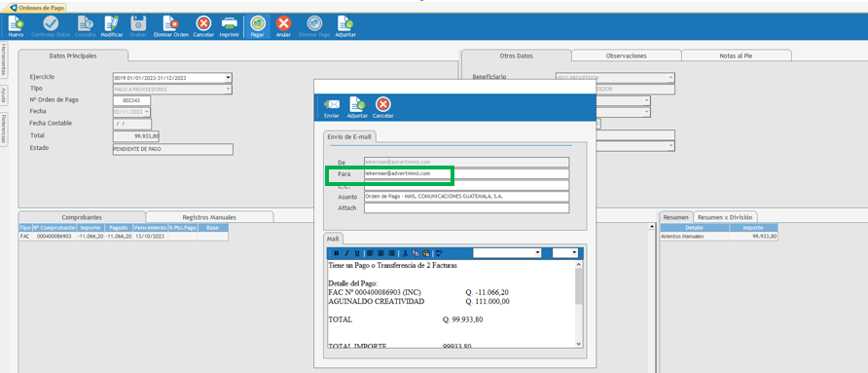Click the Asientos Manuales row in Resumen
Image resolution: width=868 pixels, height=373 pixels.
pos(719,236)
